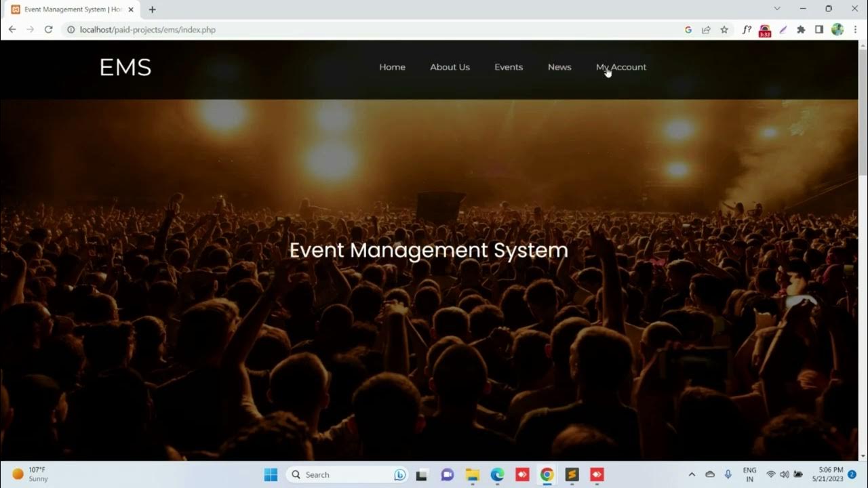868x488 pixels.
Task: Open the About Us page
Action: (x=450, y=67)
